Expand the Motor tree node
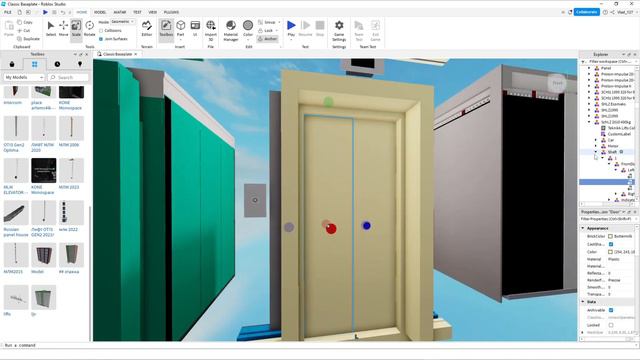This screenshot has width=640, height=360. tap(596, 146)
